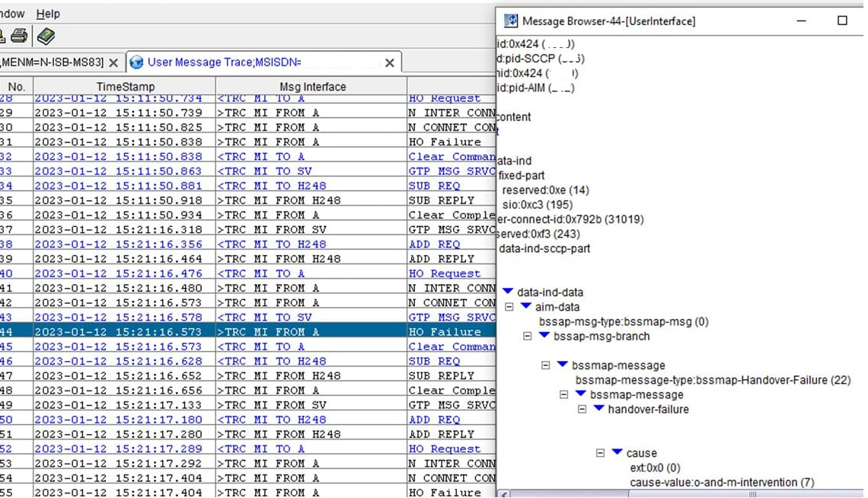Select GTP MSG SRVC row at 15:21:16.578

point(247,317)
